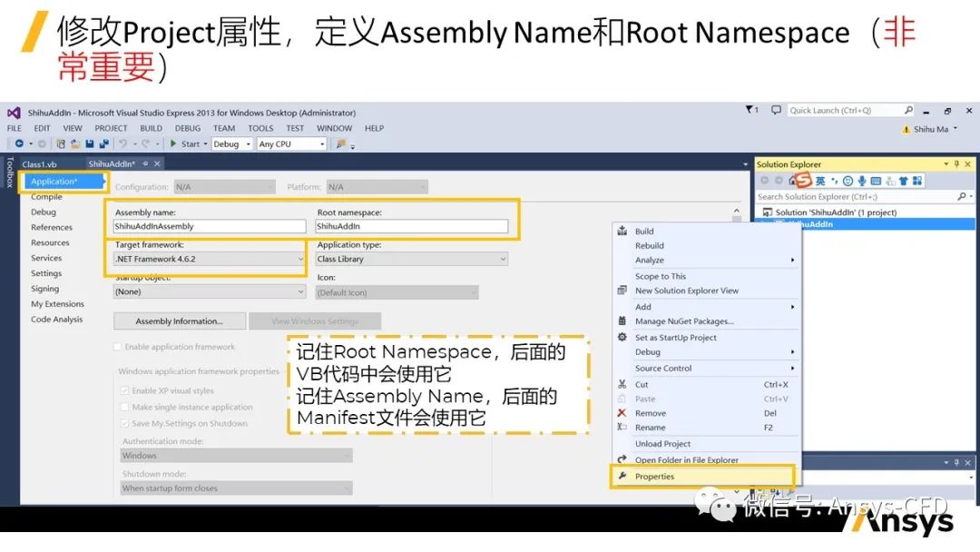The width and height of the screenshot is (980, 552).
Task: Open the Compile properties page
Action: (x=47, y=197)
